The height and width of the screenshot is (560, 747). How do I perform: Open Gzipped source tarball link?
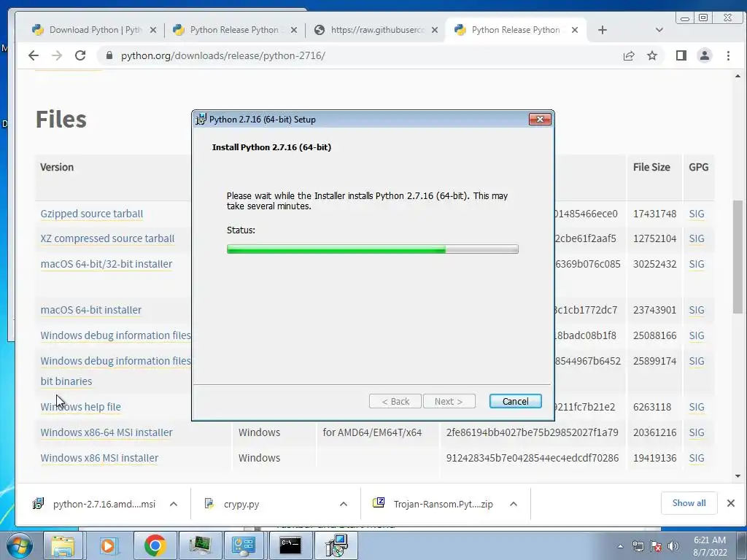[91, 214]
